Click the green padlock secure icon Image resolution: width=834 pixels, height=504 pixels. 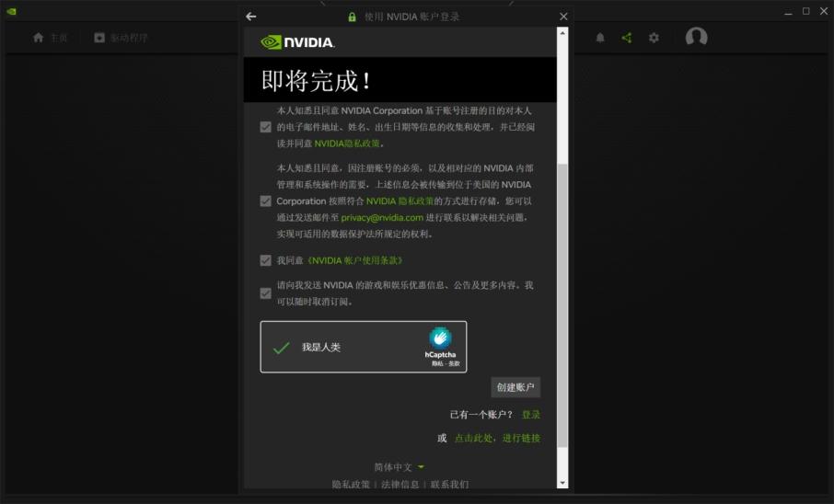(x=352, y=17)
